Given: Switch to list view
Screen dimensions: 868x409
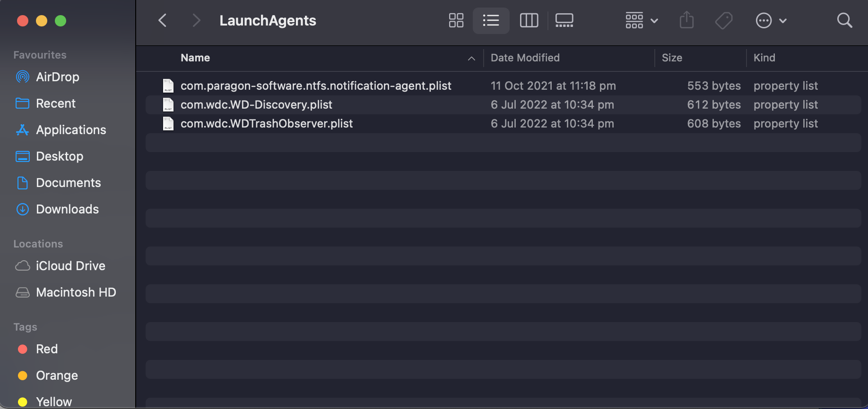Looking at the screenshot, I should coord(491,20).
